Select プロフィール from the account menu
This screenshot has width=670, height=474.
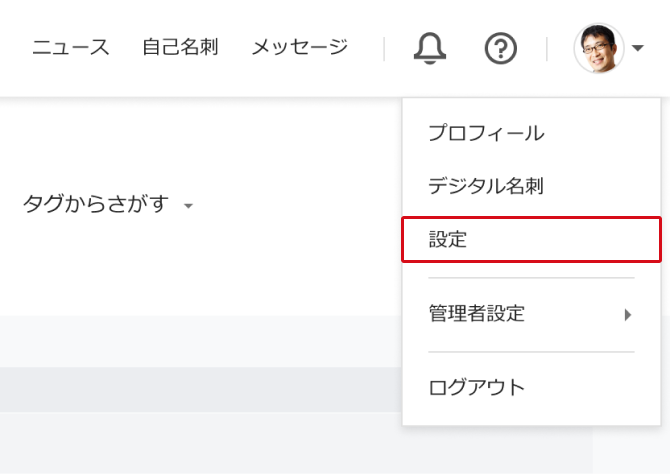[x=485, y=133]
